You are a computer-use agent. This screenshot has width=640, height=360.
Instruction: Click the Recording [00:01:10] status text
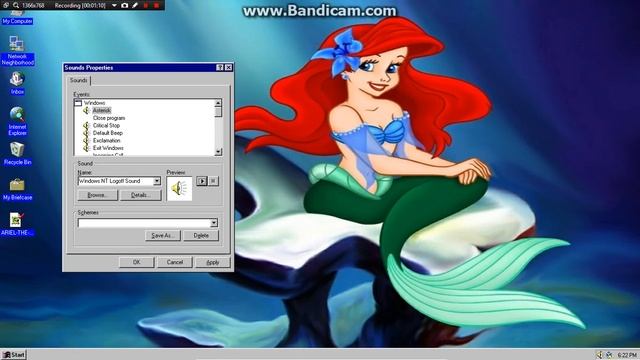pos(80,6)
